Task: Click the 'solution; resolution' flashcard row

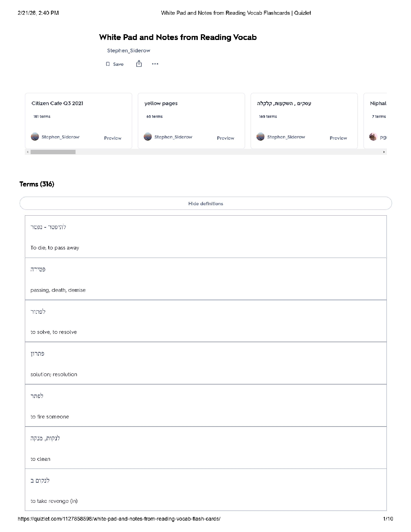Action: click(205, 363)
